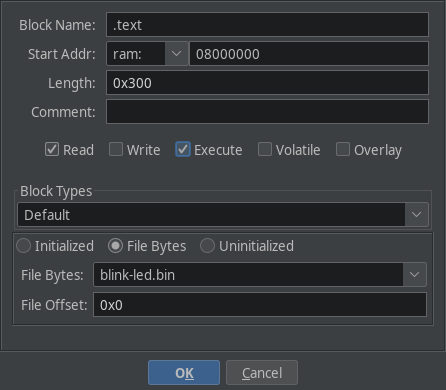446x390 pixels.
Task: Click the Length field showing 0x300
Action: point(267,83)
